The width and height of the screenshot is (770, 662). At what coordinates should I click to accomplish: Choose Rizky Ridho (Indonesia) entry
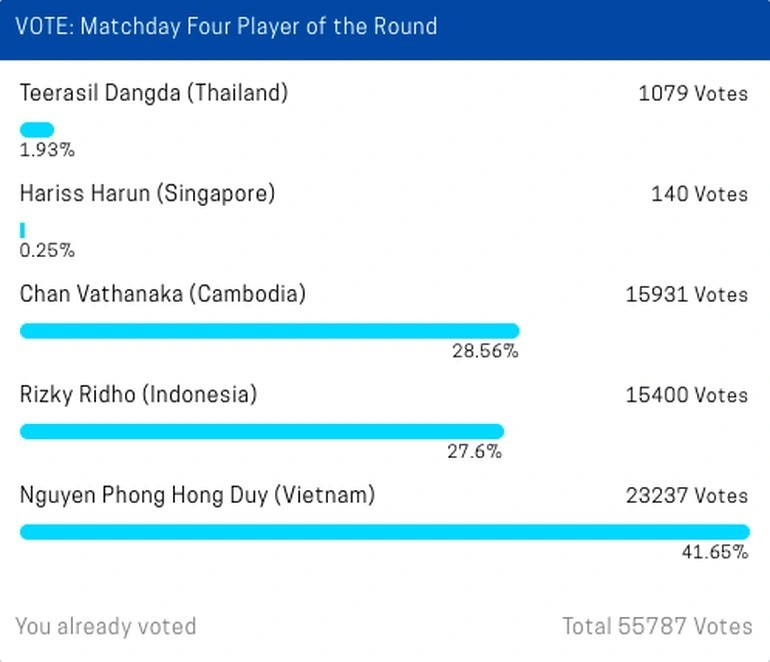click(138, 394)
